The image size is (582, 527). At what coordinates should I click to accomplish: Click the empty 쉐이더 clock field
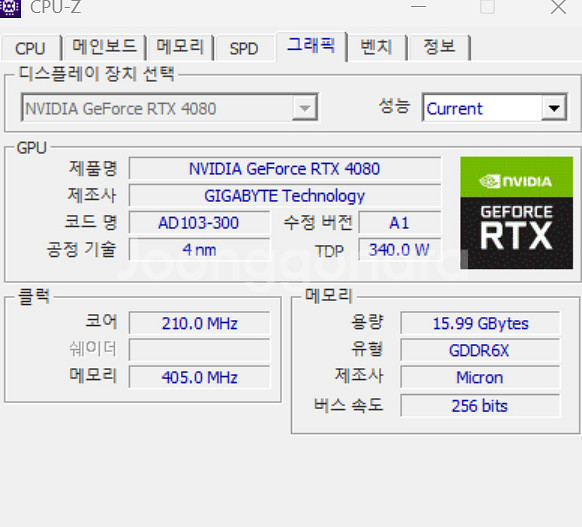point(199,350)
